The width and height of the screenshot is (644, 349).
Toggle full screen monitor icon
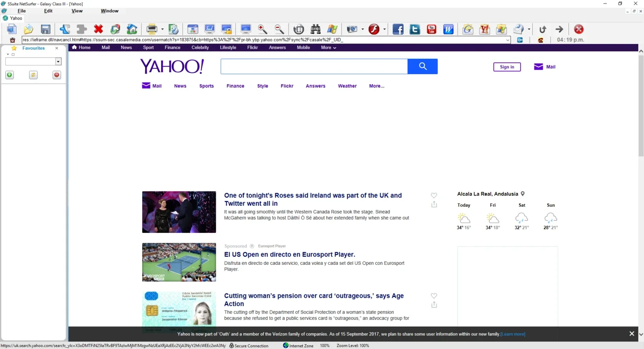tap(246, 29)
